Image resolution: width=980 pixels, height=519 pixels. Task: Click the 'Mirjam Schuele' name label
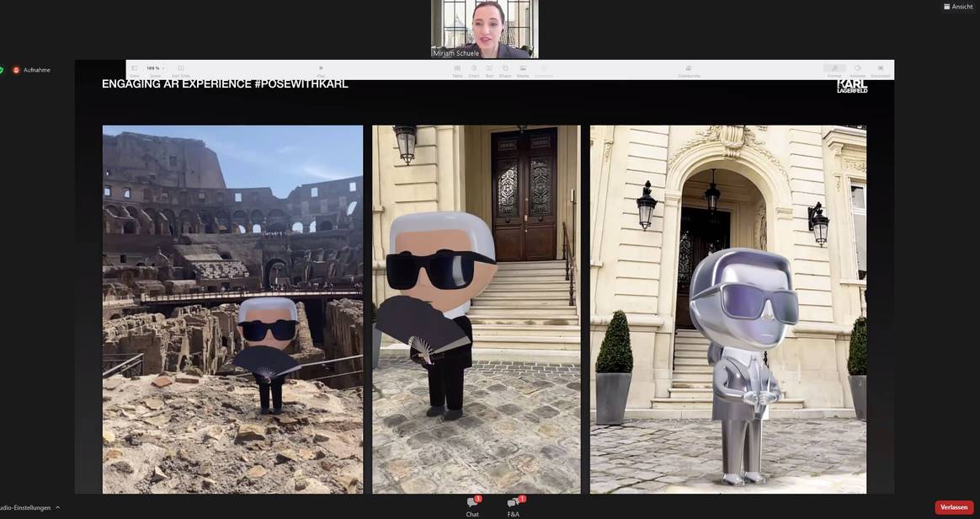pyautogui.click(x=456, y=54)
